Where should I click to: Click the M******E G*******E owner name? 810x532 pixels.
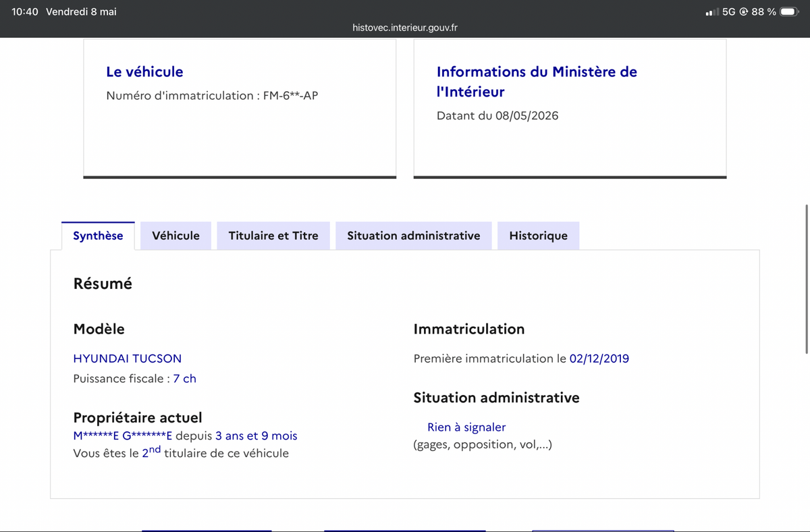pyautogui.click(x=123, y=436)
